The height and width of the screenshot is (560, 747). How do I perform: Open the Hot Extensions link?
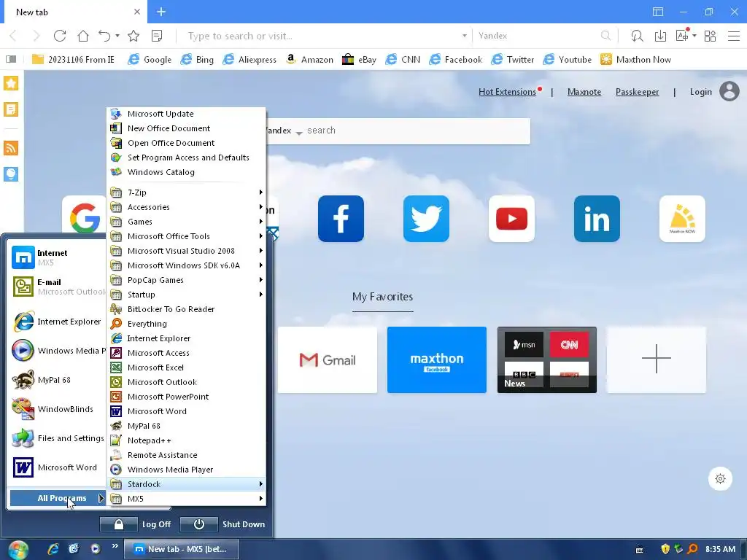[507, 92]
